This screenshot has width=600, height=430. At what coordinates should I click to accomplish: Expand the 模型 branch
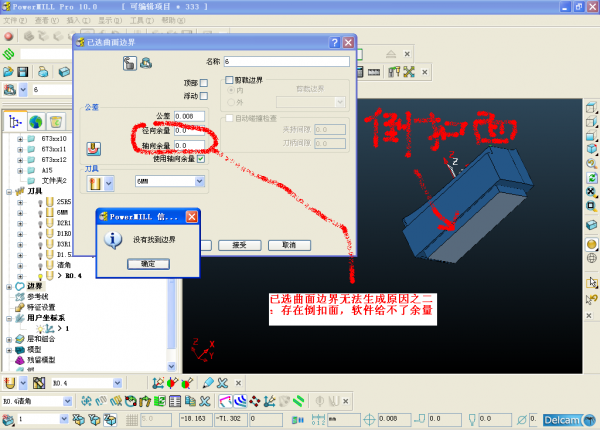[9, 350]
